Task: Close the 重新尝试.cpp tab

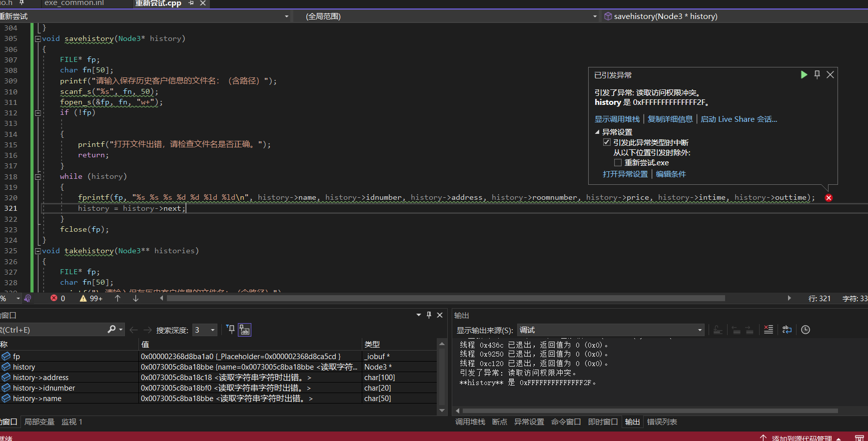Action: (203, 3)
